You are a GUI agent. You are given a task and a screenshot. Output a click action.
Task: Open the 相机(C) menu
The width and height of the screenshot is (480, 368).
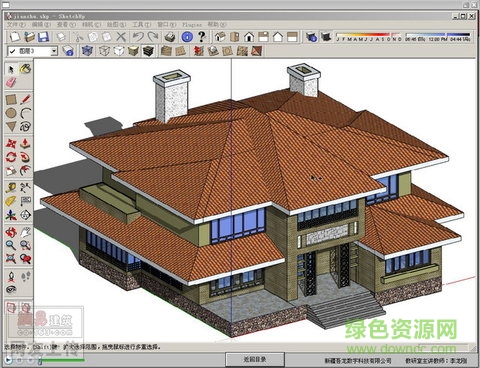[x=91, y=25]
